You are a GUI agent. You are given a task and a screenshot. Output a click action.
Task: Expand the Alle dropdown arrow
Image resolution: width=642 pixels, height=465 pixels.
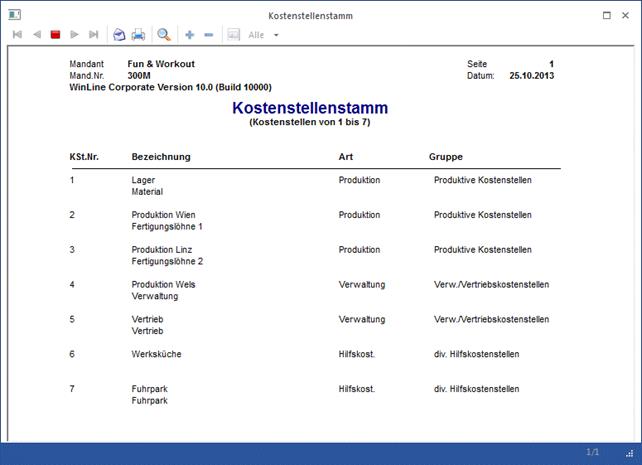point(277,35)
